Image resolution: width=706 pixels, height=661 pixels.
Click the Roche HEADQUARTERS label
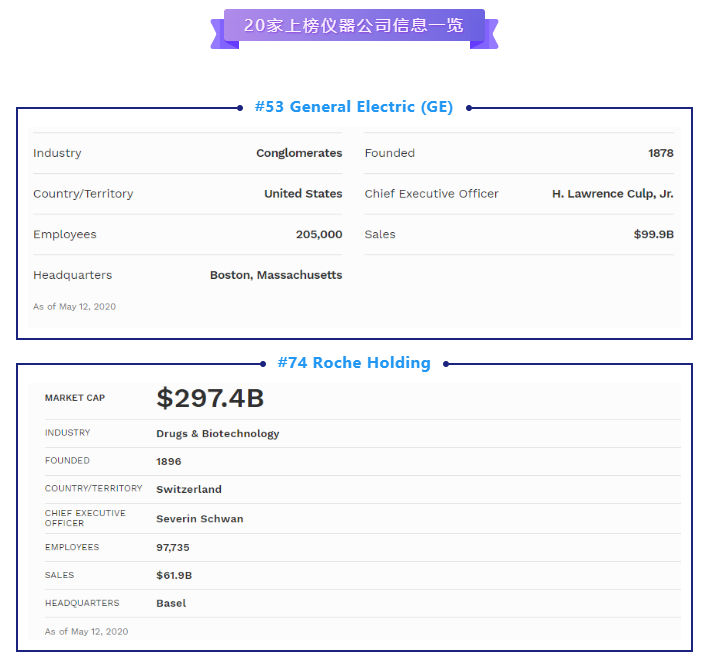tap(82, 603)
